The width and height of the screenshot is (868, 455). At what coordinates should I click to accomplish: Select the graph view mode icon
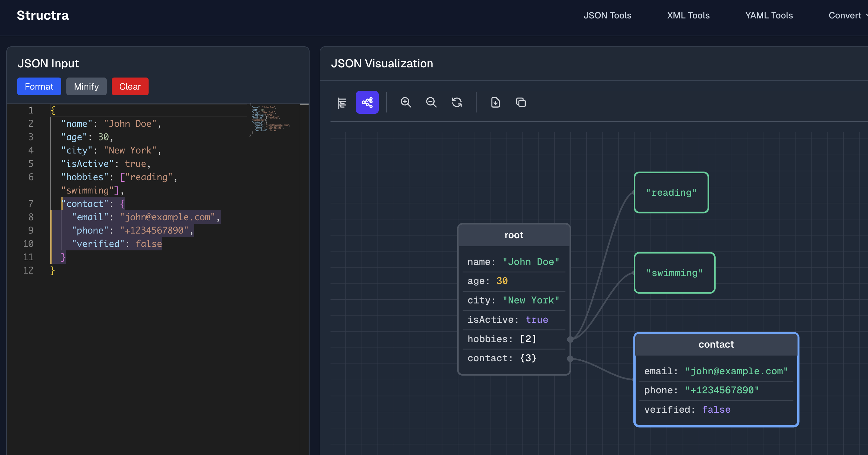click(367, 103)
